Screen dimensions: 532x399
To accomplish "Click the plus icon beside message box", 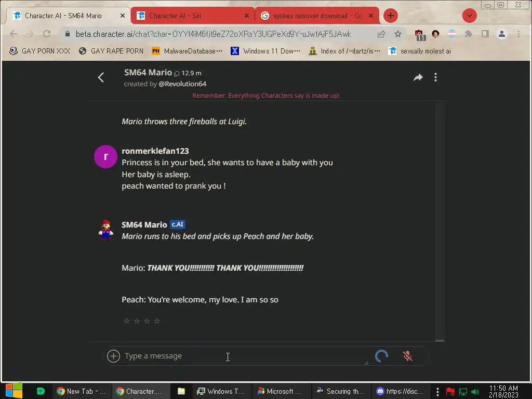I will click(113, 356).
